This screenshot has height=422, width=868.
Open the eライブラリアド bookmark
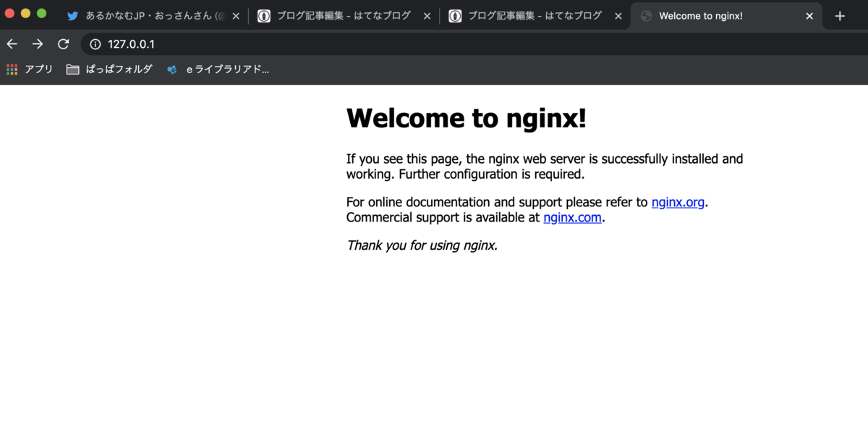(218, 69)
